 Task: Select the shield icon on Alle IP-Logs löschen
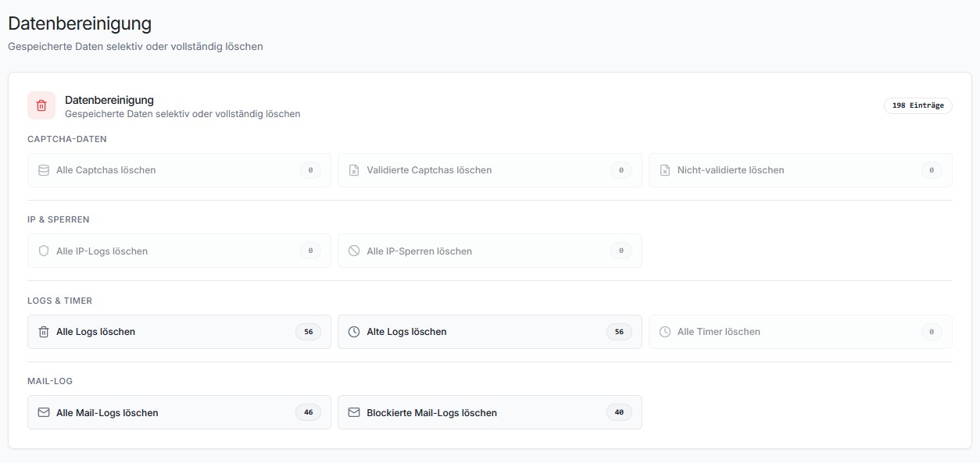pyautogui.click(x=44, y=251)
